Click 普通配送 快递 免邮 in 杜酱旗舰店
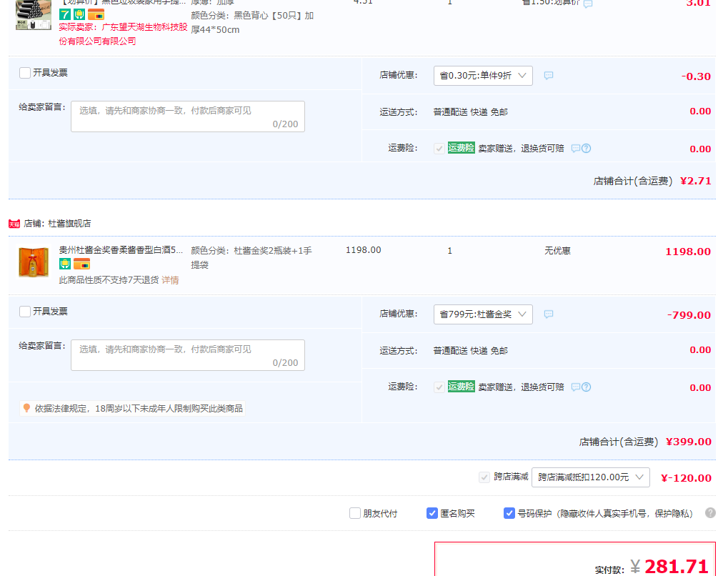 (x=470, y=351)
